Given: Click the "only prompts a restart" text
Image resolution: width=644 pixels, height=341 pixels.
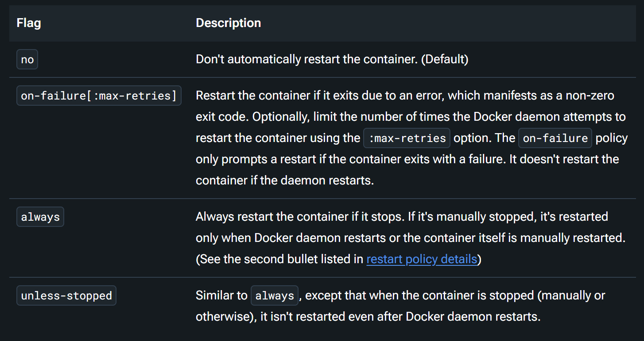Looking at the screenshot, I should click(256, 159).
